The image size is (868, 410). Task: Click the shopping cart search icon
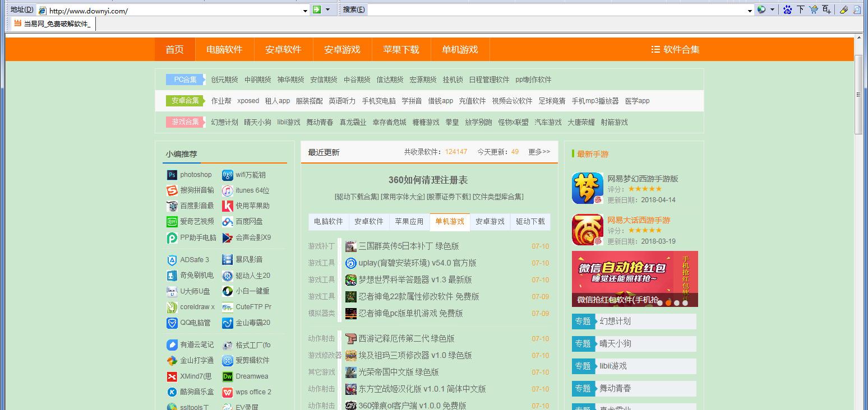point(813,10)
